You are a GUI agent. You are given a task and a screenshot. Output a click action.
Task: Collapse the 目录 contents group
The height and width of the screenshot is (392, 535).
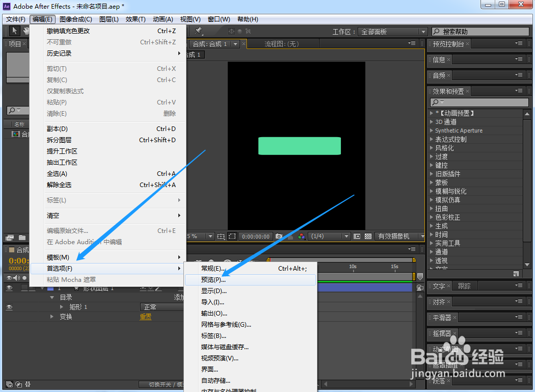pyautogui.click(x=52, y=297)
